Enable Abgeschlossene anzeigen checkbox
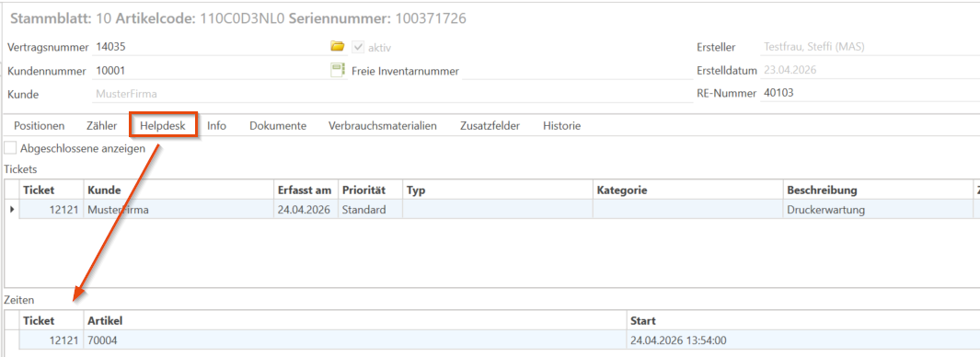980x357 pixels. [x=10, y=149]
